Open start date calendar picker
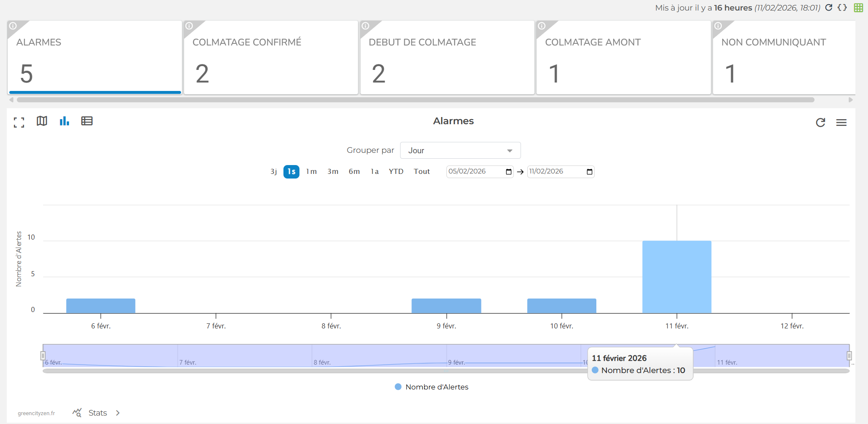The width and height of the screenshot is (868, 424). pyautogui.click(x=508, y=172)
